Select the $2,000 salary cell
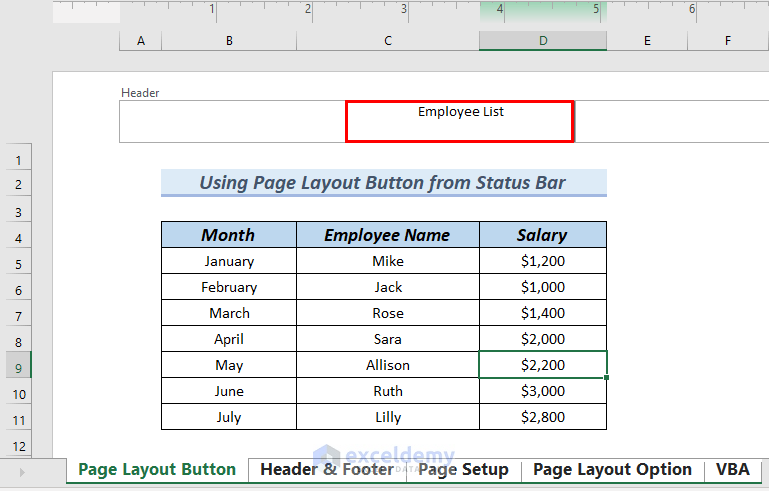 tap(543, 338)
